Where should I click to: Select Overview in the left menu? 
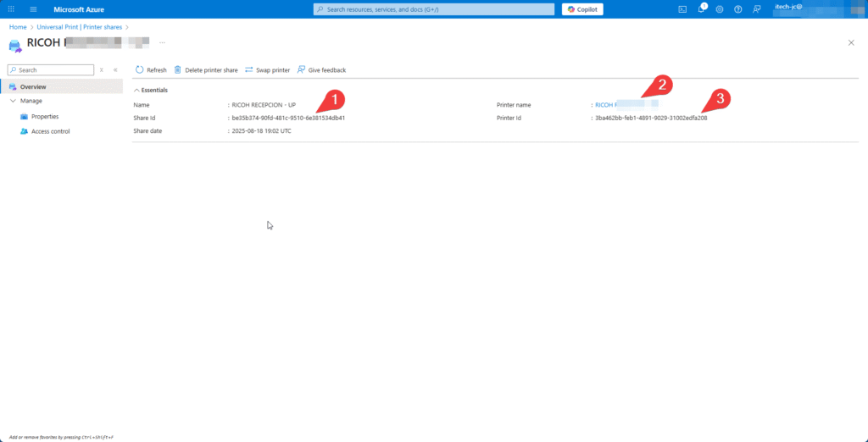coord(33,86)
